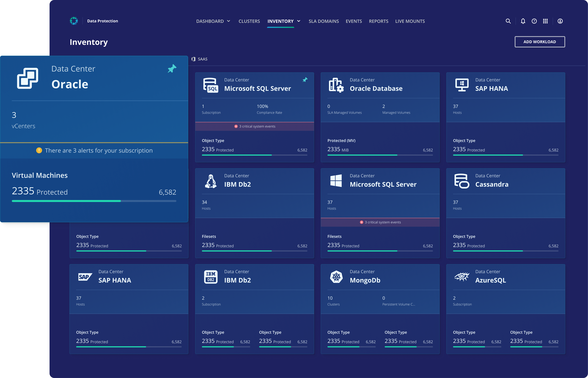
Task: Switch to the SAAS tab
Action: [x=200, y=59]
